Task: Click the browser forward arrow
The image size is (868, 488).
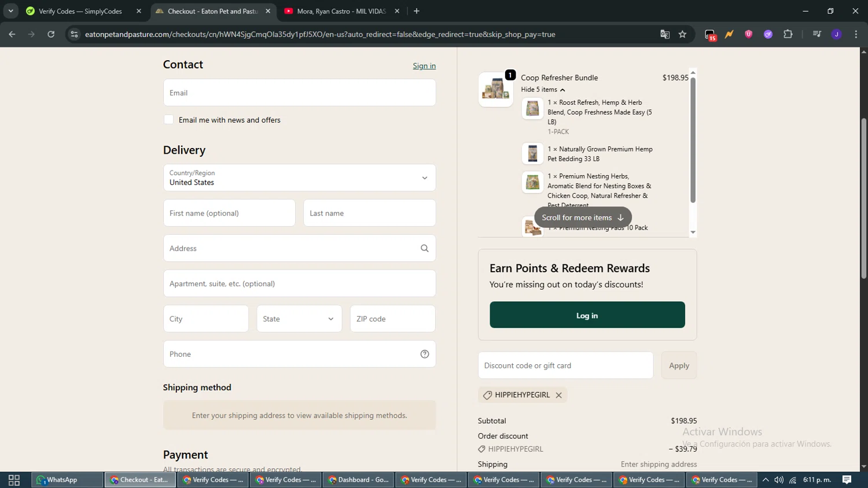Action: point(31,34)
